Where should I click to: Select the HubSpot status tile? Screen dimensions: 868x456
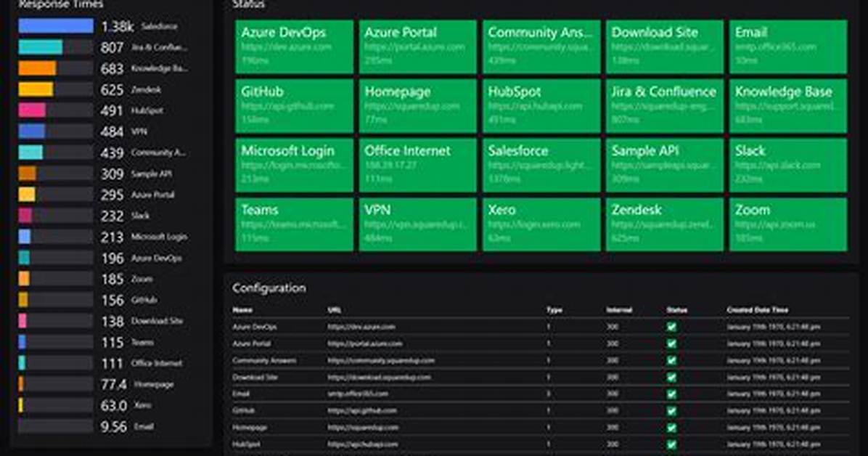[541, 107]
